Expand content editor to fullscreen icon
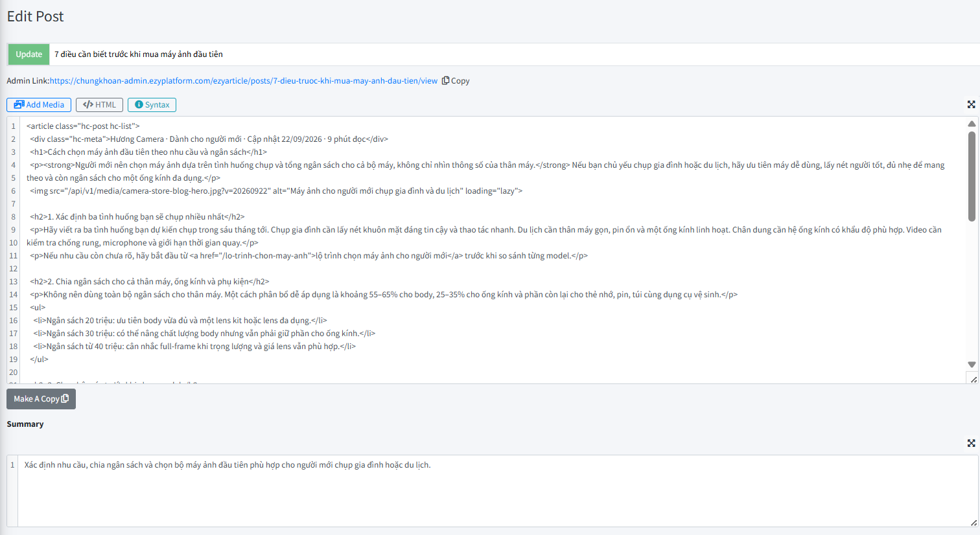This screenshot has width=980, height=535. [971, 104]
